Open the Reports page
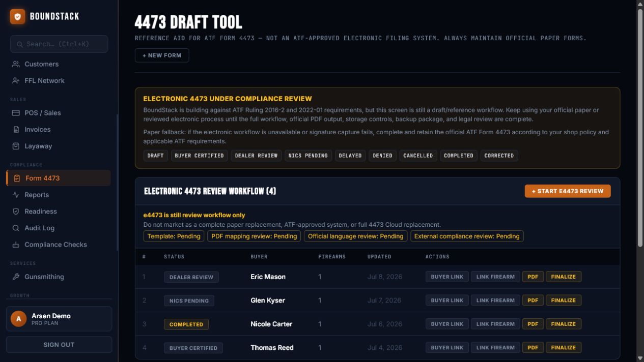644x362 pixels. coord(59,195)
